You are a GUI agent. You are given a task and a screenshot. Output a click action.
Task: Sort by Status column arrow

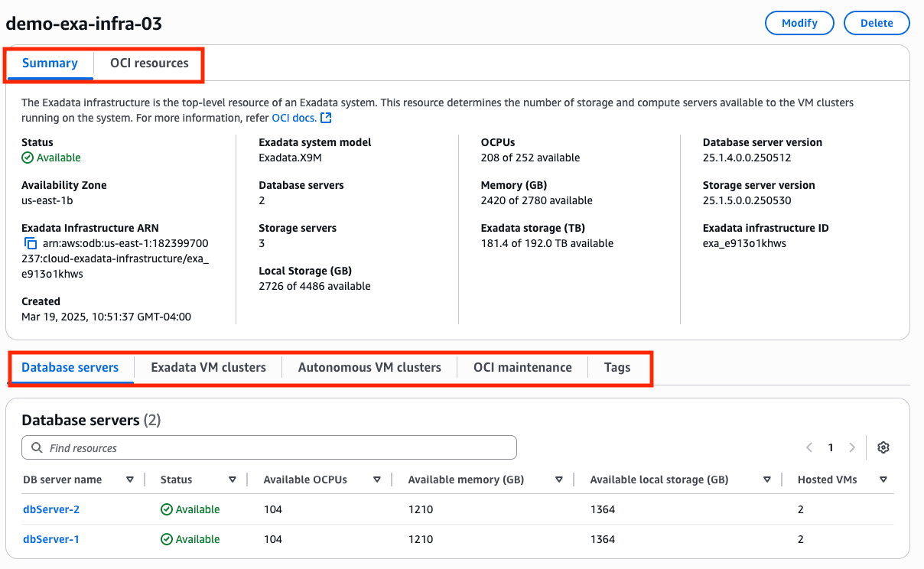point(233,480)
